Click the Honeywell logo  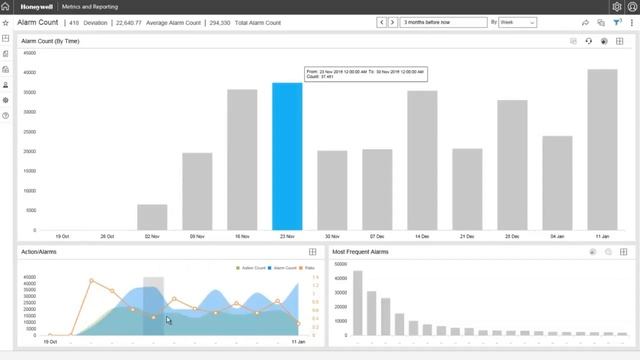point(37,7)
